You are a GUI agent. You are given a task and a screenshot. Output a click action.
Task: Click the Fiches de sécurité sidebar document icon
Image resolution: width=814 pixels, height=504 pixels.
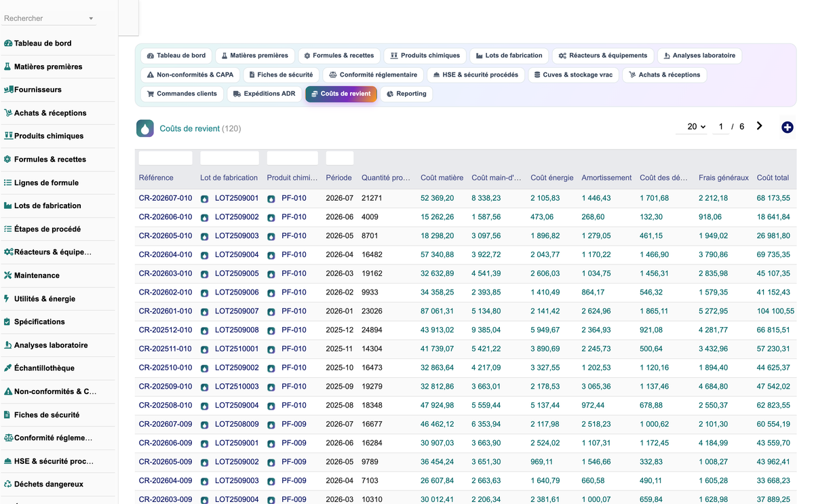pos(8,414)
